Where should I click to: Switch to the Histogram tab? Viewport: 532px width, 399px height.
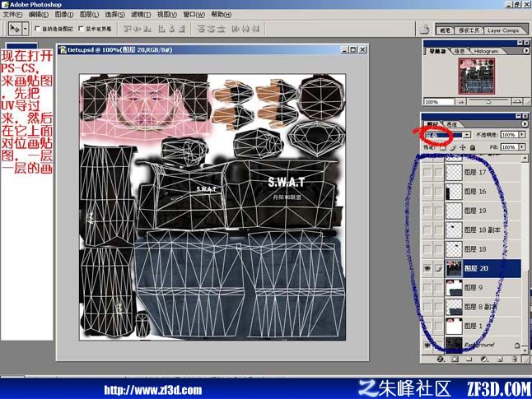[486, 51]
